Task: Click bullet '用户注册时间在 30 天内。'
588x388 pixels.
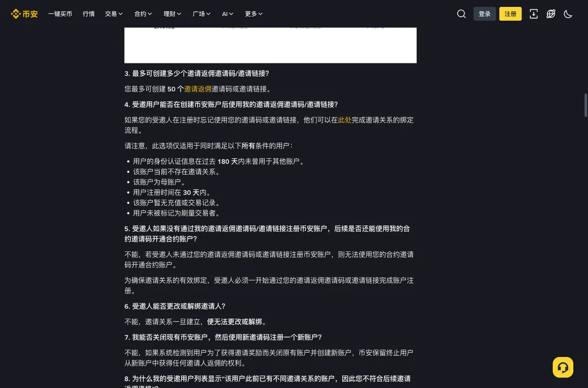Action: point(172,192)
